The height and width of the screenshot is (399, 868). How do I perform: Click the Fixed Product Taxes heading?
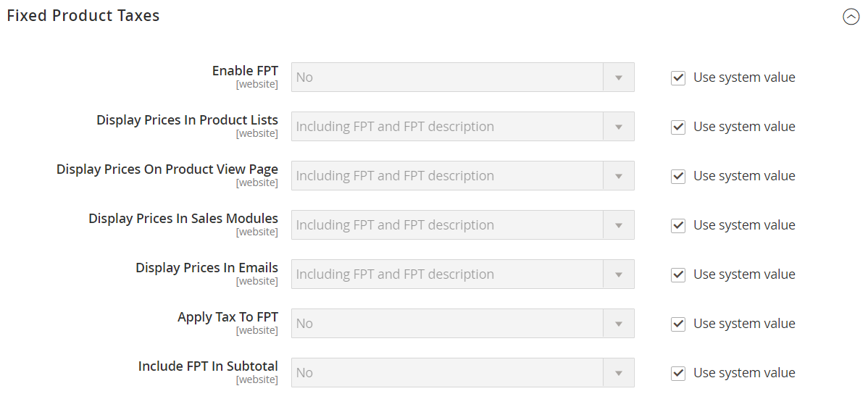click(x=83, y=15)
